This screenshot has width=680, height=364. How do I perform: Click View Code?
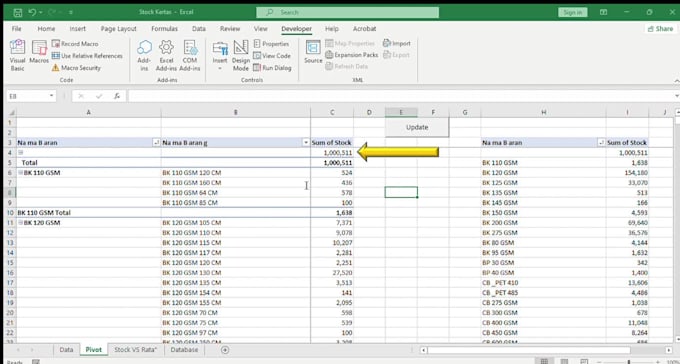272,56
